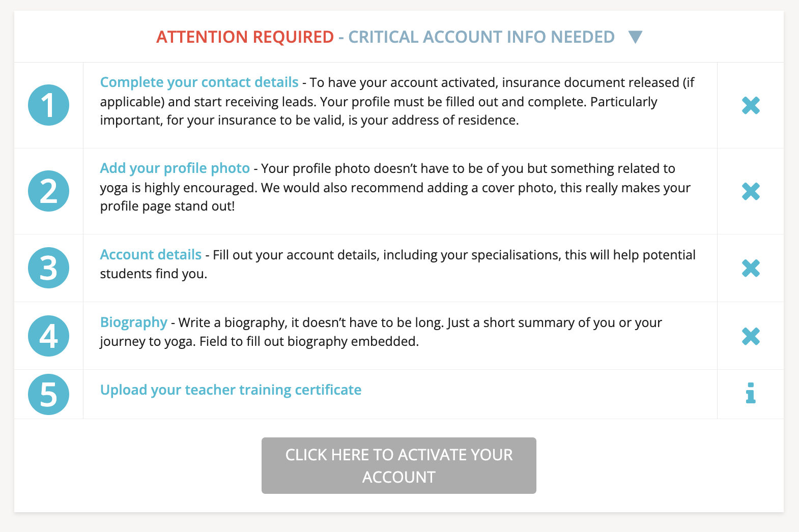The image size is (799, 532).
Task: Click the X icon beside the Biography step
Action: pos(751,336)
